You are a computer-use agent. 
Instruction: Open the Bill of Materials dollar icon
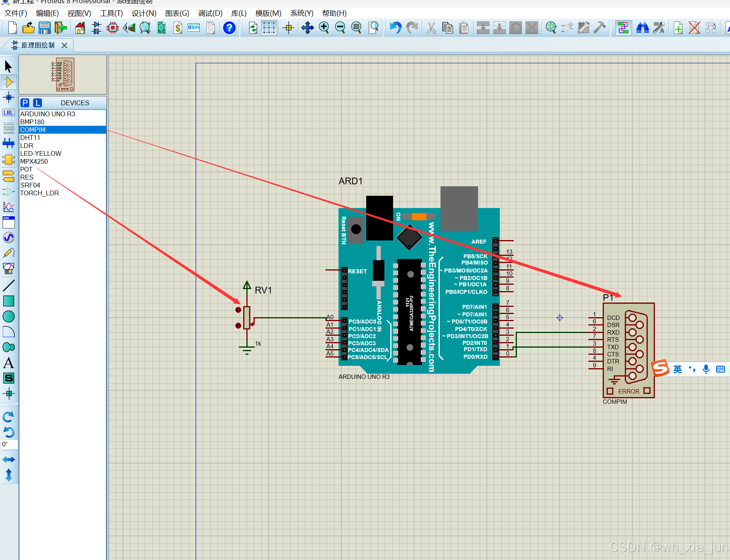[x=178, y=28]
